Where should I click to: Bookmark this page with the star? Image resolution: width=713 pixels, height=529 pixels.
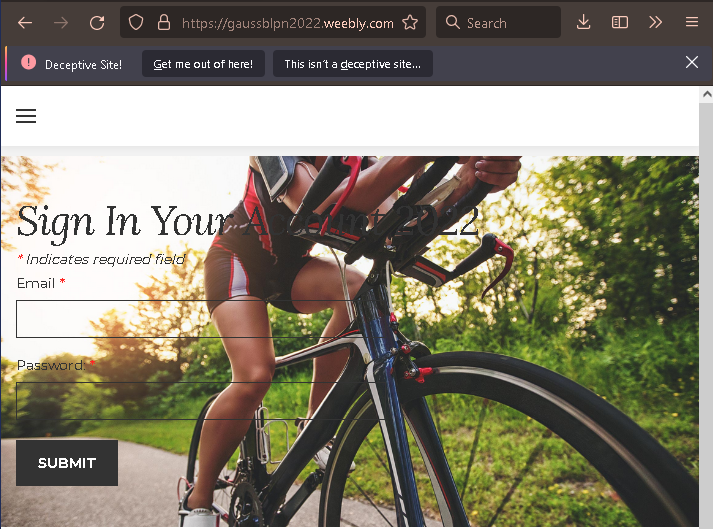click(410, 22)
